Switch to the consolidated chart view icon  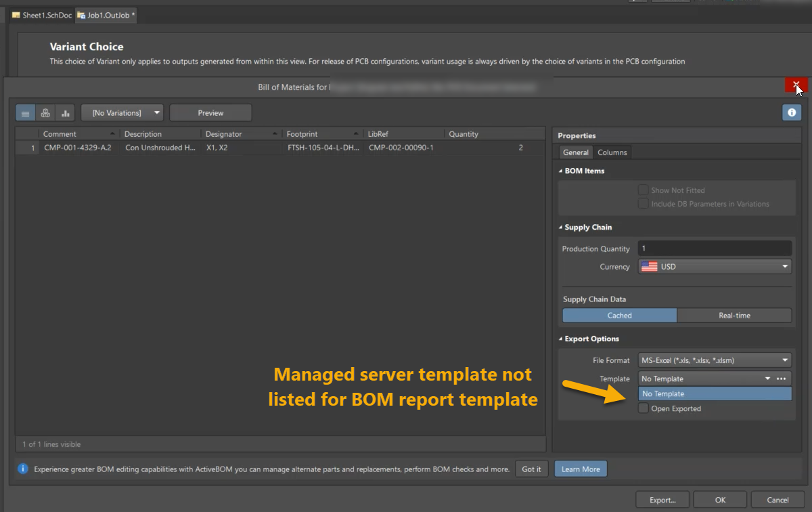click(65, 112)
